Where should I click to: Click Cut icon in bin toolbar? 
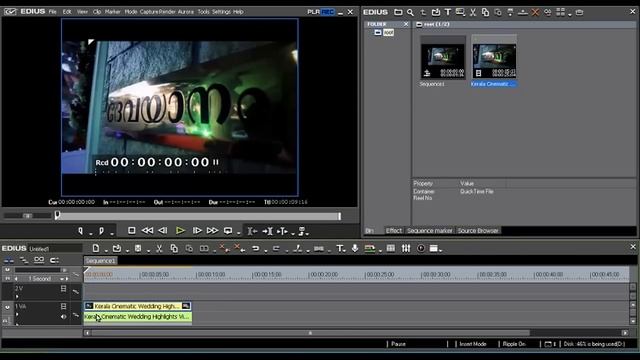click(473, 12)
